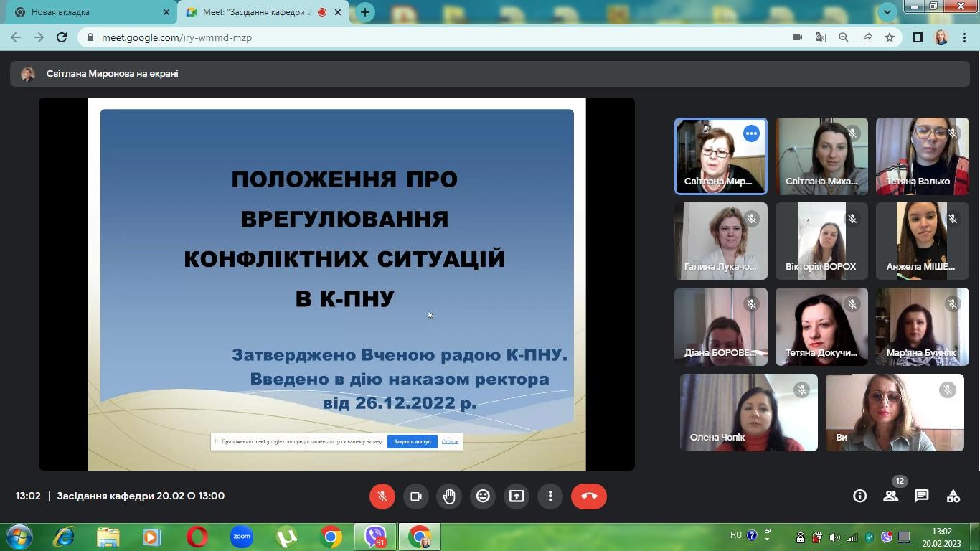
Task: Toggle the camera on or off
Action: [416, 496]
